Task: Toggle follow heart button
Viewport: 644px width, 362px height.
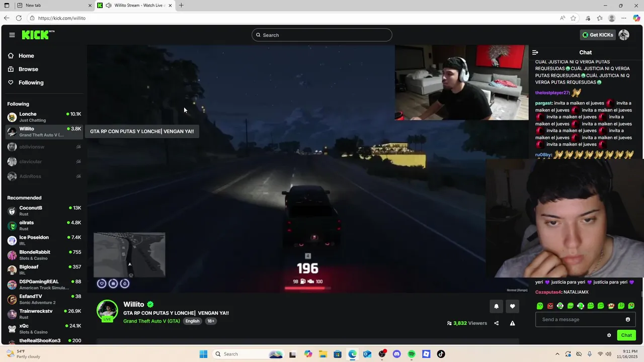Action: 512,306
